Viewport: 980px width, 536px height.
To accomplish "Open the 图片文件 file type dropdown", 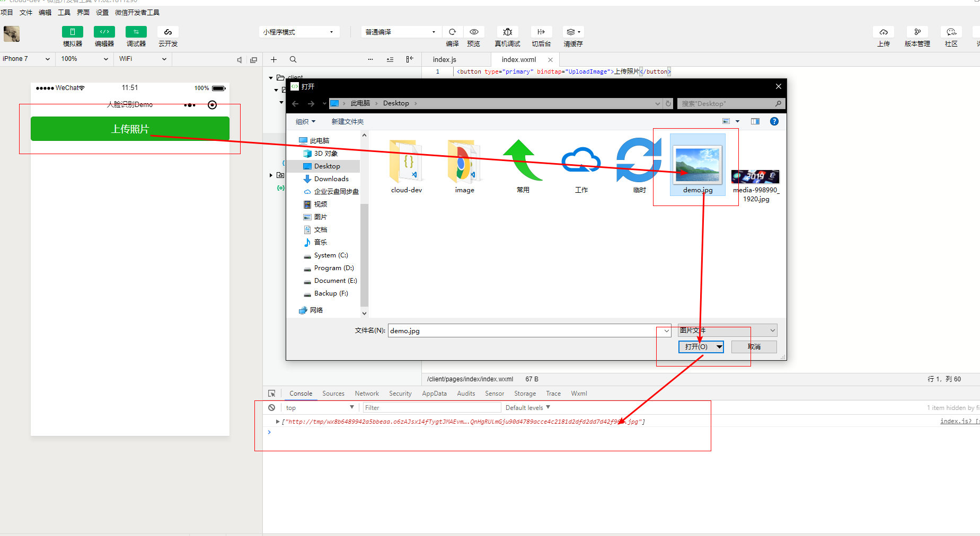I will (x=727, y=330).
